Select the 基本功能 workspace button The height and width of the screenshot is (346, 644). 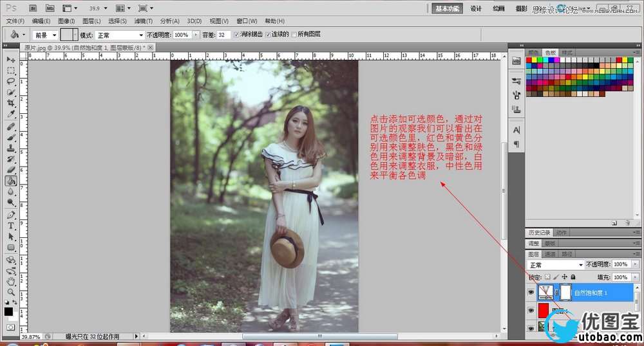tap(448, 8)
